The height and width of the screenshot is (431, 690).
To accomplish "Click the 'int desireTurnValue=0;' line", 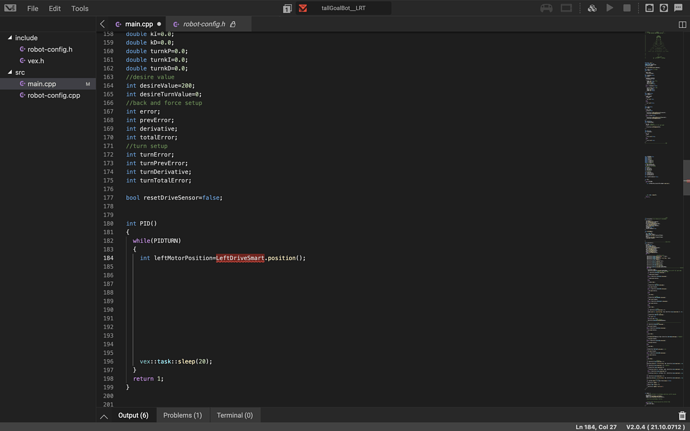I will pos(164,94).
